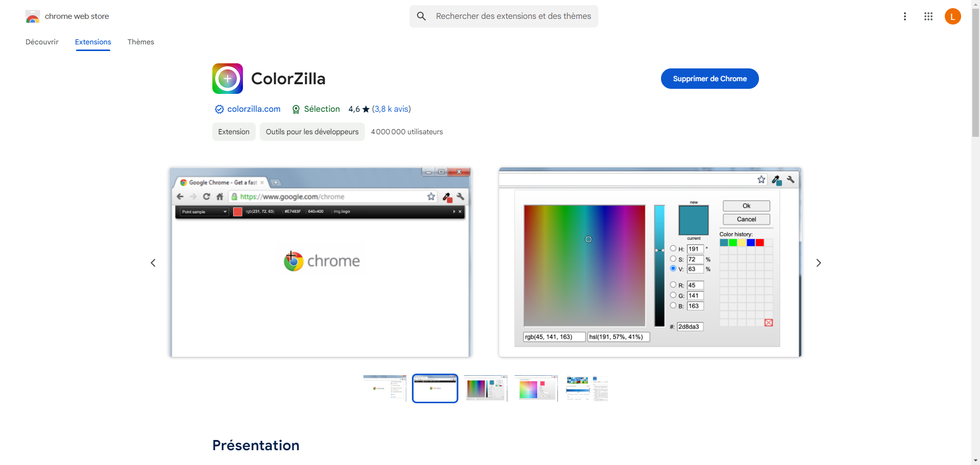The height and width of the screenshot is (465, 980).
Task: Pick the green swatch in Color history
Action: point(733,242)
